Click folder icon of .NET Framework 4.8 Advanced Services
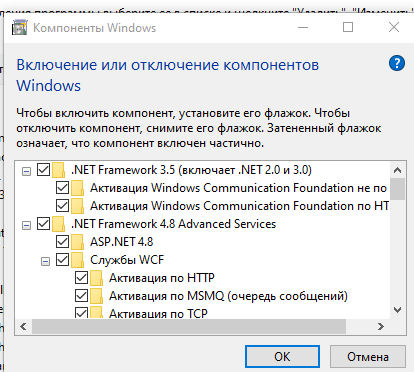 pos(58,224)
